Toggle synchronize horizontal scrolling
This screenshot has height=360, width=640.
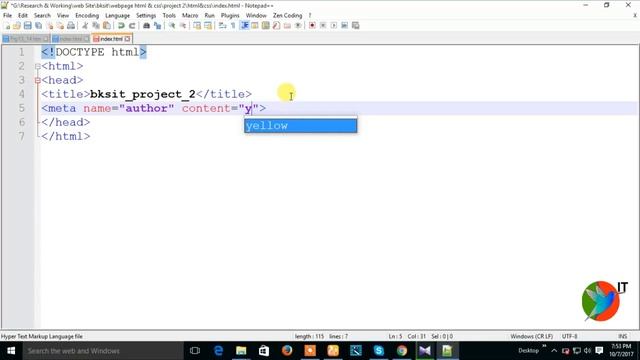tap(208, 25)
